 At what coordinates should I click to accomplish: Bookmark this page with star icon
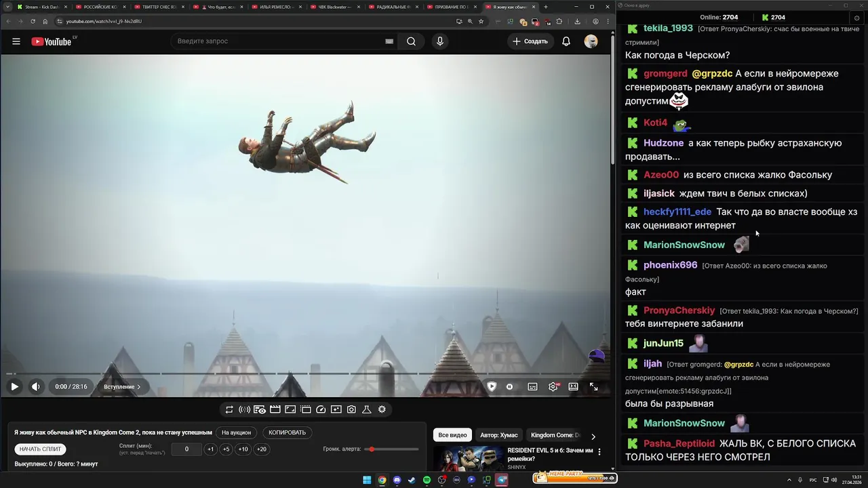coord(481,21)
